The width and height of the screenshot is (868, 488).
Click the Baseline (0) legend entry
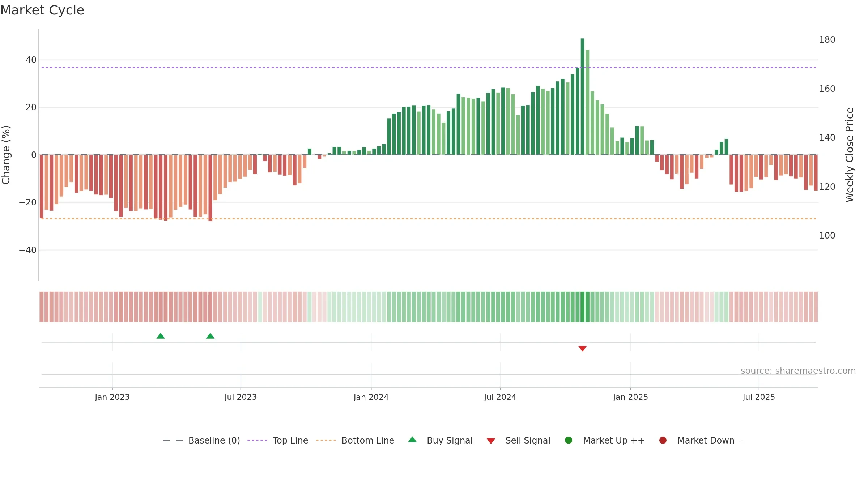(201, 440)
